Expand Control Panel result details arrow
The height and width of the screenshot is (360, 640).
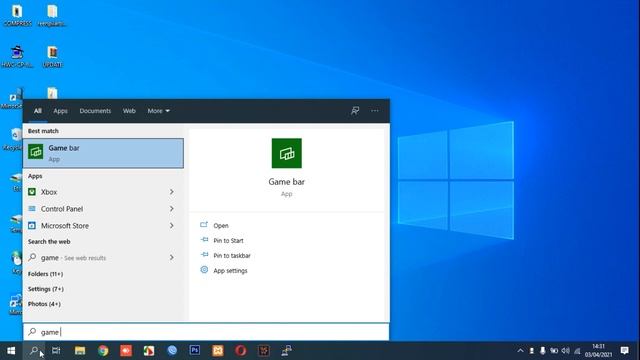tap(172, 209)
